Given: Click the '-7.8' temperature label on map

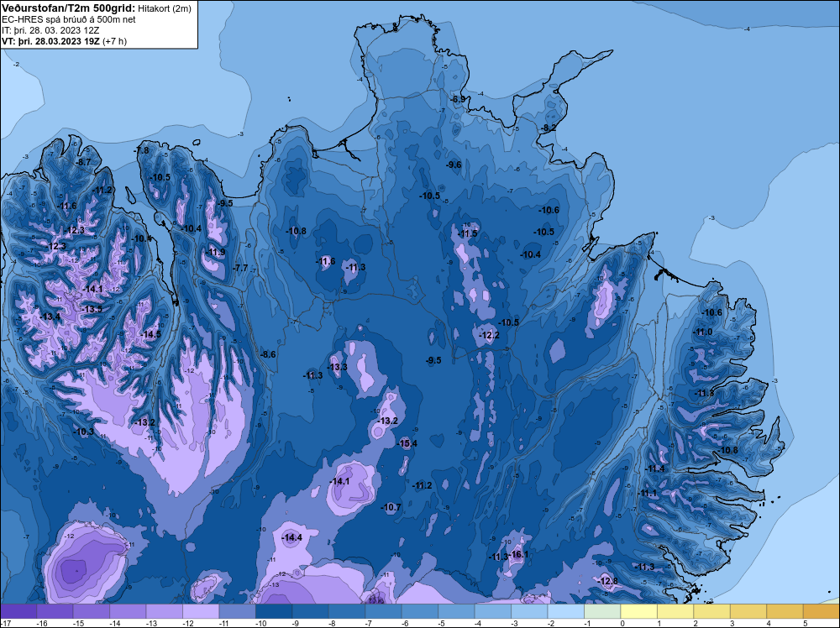Looking at the screenshot, I should pos(141,150).
